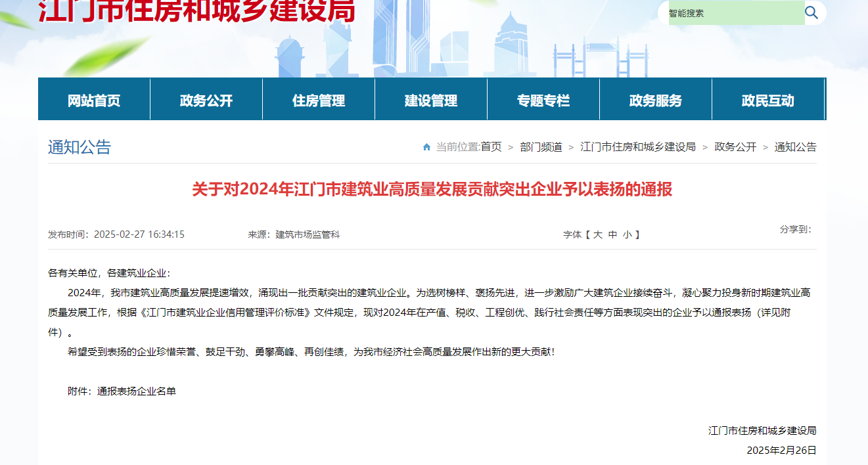Click the 通知公告 section heading
Image resolution: width=868 pixels, height=465 pixels.
pos(80,147)
